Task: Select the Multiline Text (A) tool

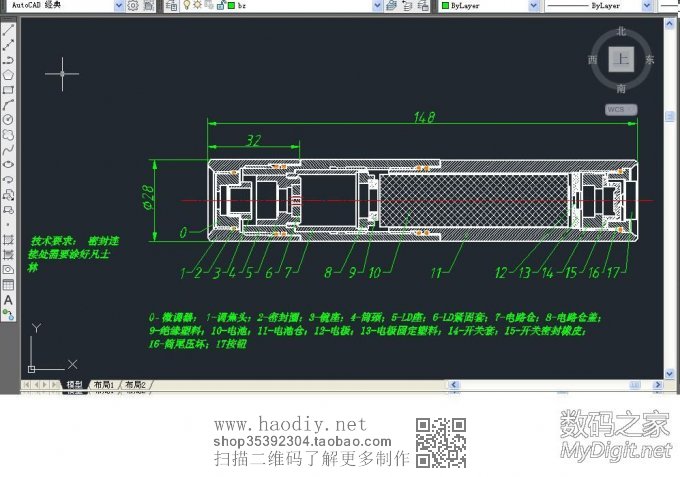Action: [8, 299]
